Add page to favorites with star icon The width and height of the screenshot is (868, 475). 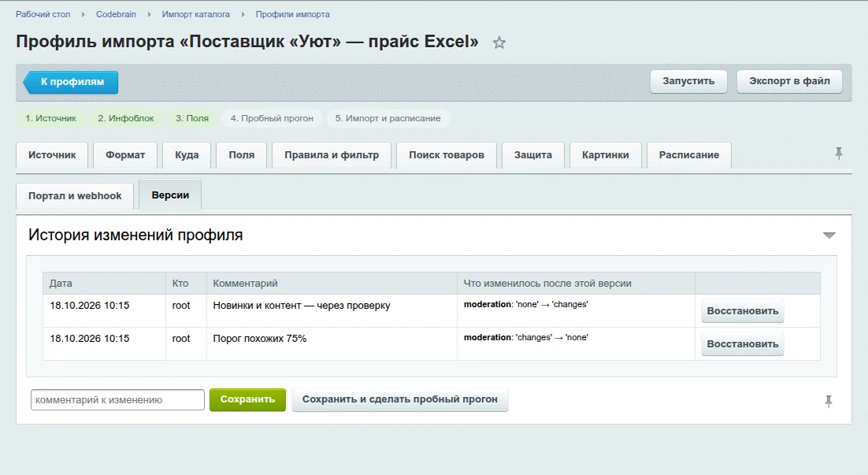pyautogui.click(x=499, y=43)
